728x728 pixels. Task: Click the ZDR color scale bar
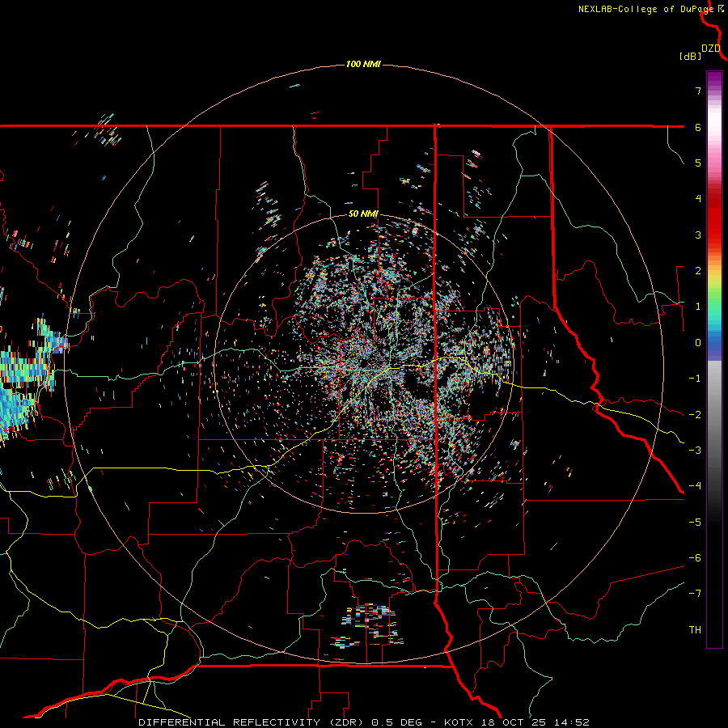coord(714,359)
